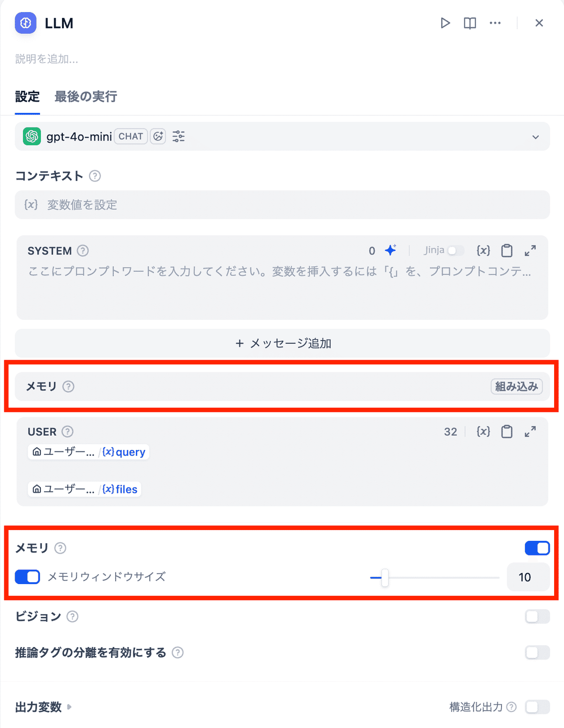Click the メッセージ追加 button
Image resolution: width=564 pixels, height=728 pixels.
(282, 343)
